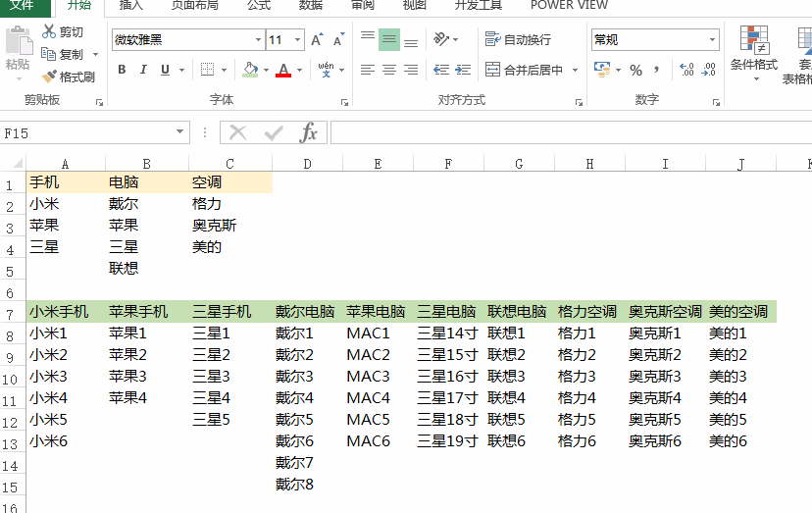Decrease font size with small A icon
Viewport: 812px width, 513px height.
pyautogui.click(x=338, y=40)
